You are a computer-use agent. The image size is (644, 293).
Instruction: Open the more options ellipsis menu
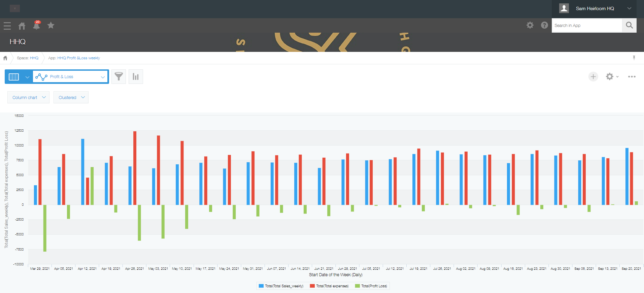(632, 77)
